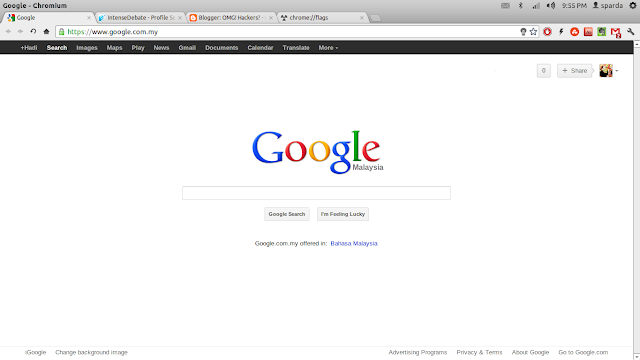Expand the More dropdown in Google bar
Screen dimensions: 640x360
click(328, 48)
